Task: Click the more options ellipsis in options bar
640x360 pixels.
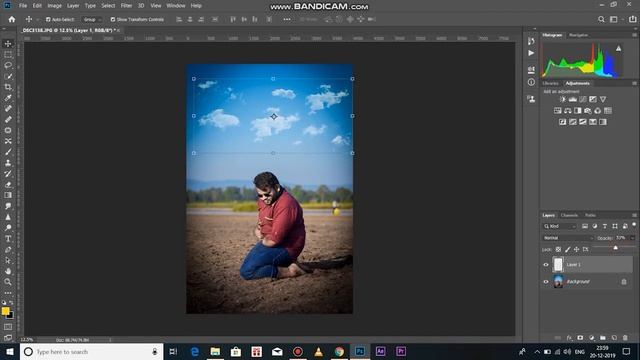Action: click(x=287, y=19)
